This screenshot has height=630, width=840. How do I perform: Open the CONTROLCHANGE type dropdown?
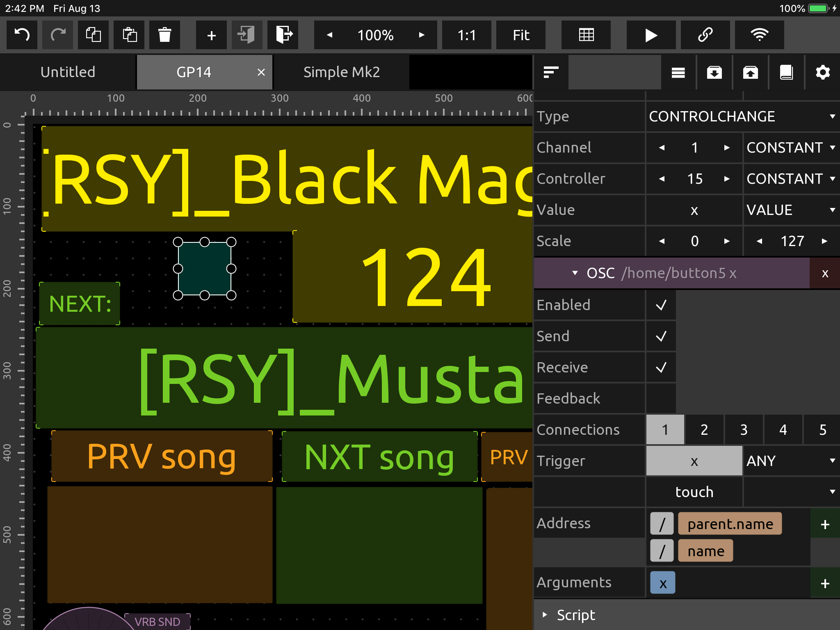click(x=742, y=116)
